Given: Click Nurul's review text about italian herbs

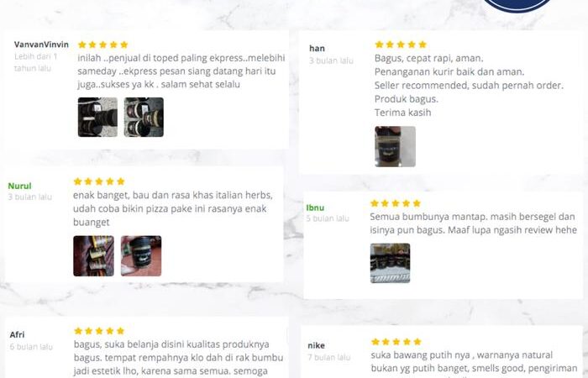Looking at the screenshot, I should [x=173, y=208].
